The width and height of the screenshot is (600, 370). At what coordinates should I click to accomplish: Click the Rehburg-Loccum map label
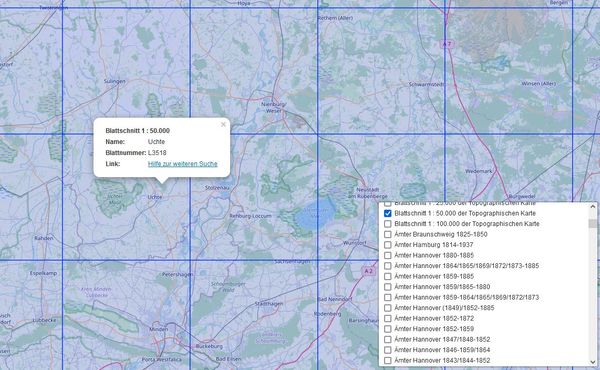click(250, 216)
